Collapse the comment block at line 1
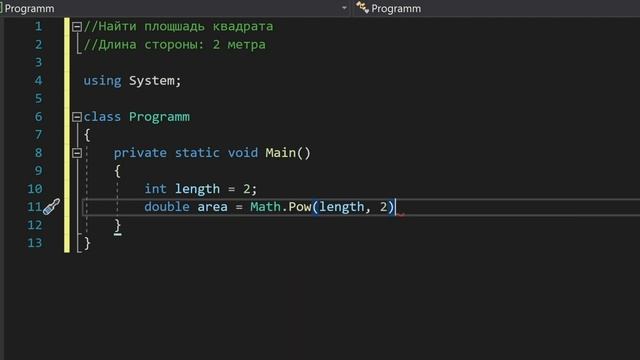Viewport: 640px width, 360px height. (x=77, y=27)
